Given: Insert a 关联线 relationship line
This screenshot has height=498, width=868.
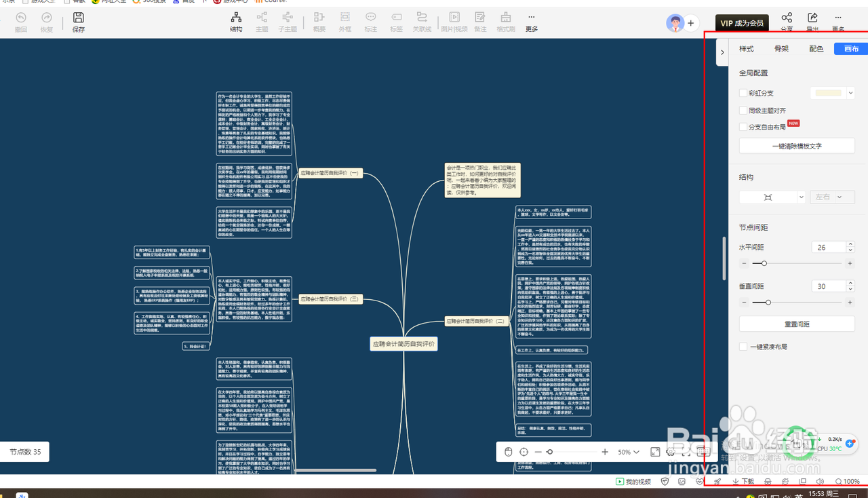Looking at the screenshot, I should click(x=422, y=18).
